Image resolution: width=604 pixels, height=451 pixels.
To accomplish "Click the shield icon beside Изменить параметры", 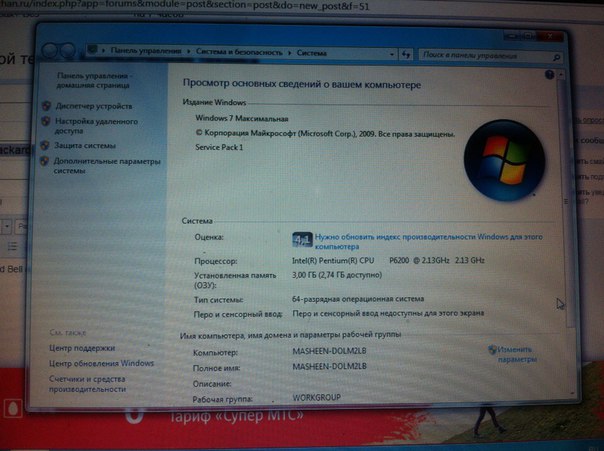I will pyautogui.click(x=493, y=349).
